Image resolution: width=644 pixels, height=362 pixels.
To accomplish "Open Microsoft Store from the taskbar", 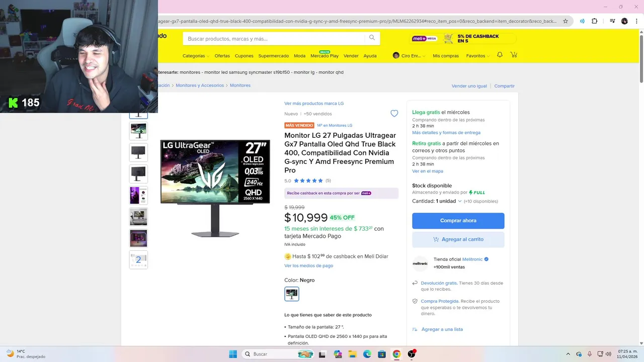I will click(x=382, y=354).
